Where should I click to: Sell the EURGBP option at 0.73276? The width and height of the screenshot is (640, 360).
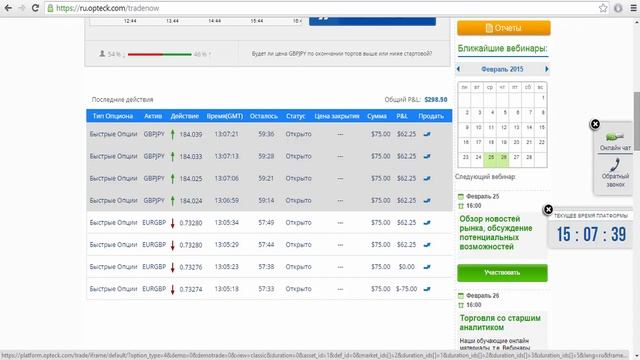pyautogui.click(x=427, y=267)
